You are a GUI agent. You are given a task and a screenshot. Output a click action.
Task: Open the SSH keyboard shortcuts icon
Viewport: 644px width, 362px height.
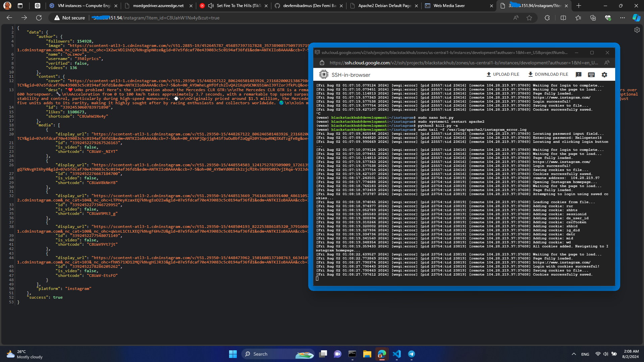tap(591, 75)
